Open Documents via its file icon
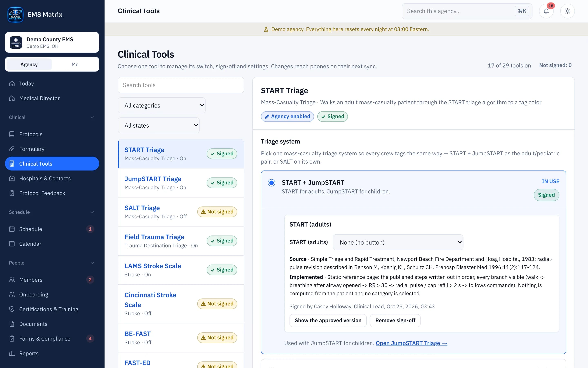This screenshot has width=588, height=368. (12, 324)
